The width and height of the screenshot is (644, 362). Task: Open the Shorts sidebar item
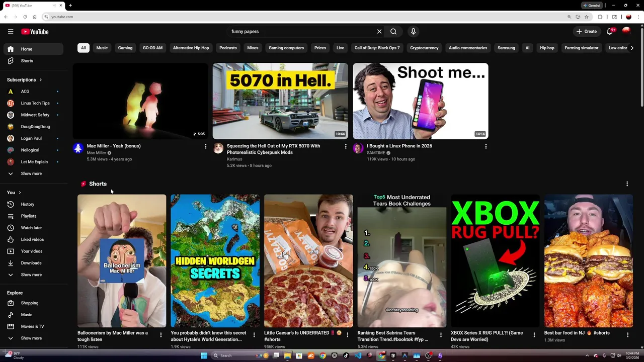(33, 61)
